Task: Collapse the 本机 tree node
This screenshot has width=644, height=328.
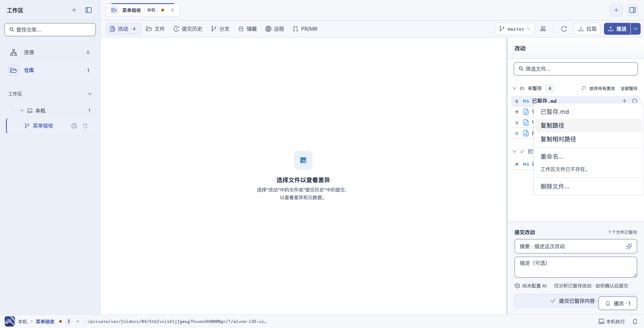Action: (x=22, y=110)
